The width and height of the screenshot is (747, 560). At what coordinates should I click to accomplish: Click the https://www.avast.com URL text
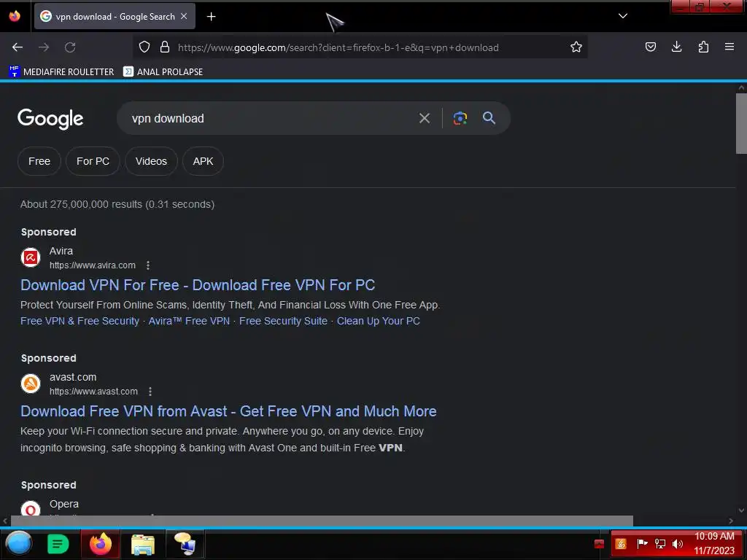[x=93, y=392]
